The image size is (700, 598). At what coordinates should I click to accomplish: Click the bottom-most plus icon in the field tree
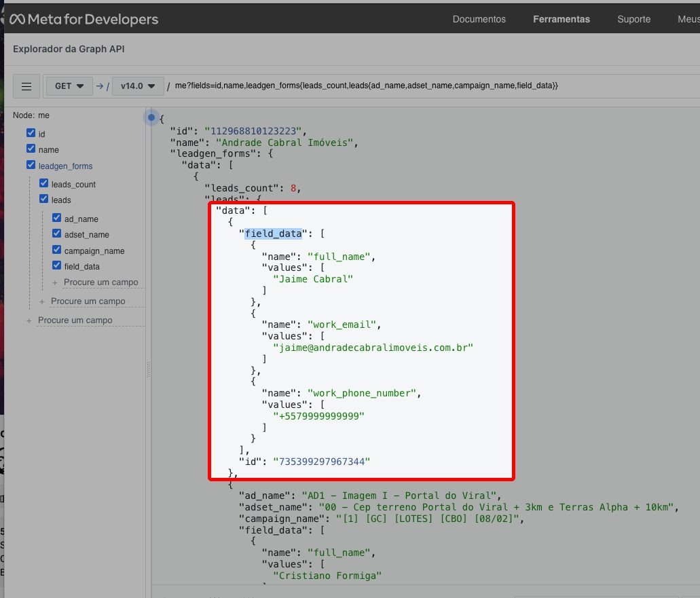[x=29, y=320]
